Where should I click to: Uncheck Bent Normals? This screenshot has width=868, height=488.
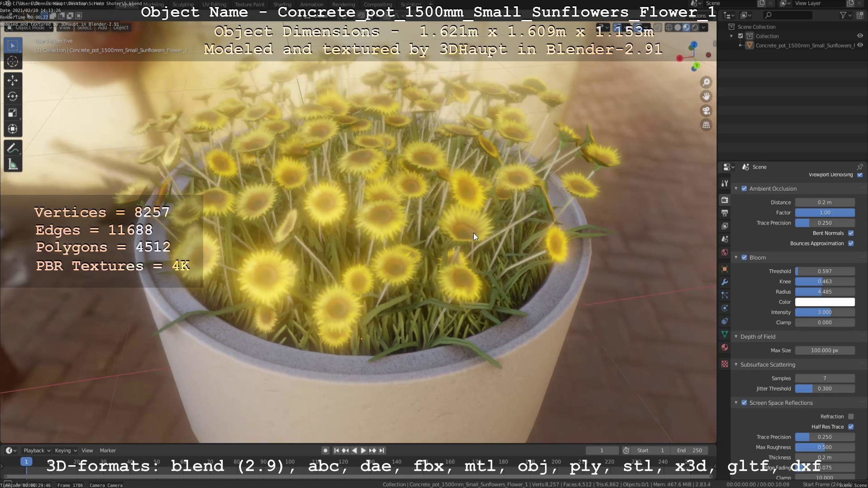coord(851,233)
